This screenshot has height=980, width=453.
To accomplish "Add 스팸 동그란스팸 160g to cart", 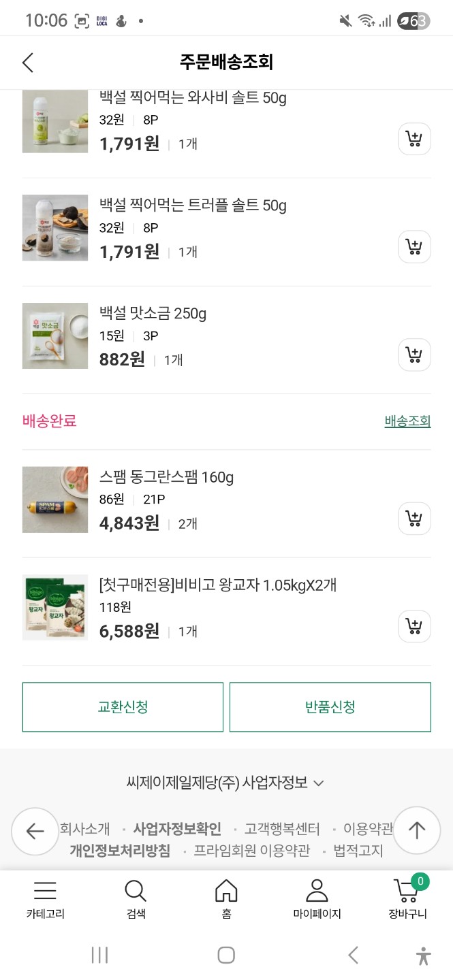I will pyautogui.click(x=414, y=519).
